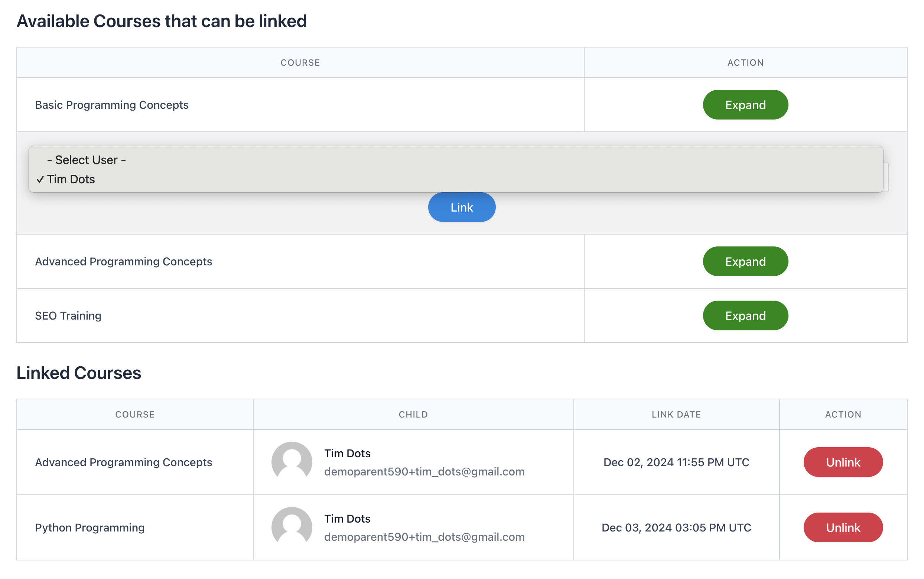The width and height of the screenshot is (924, 579).
Task: Click the LINK DATE column header
Action: tap(676, 414)
